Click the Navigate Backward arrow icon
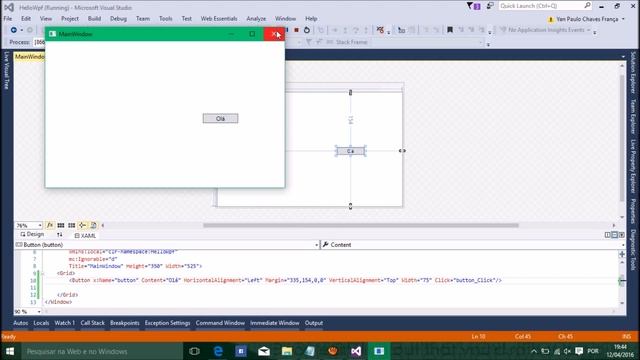This screenshot has height=360, width=640. pos(13,30)
